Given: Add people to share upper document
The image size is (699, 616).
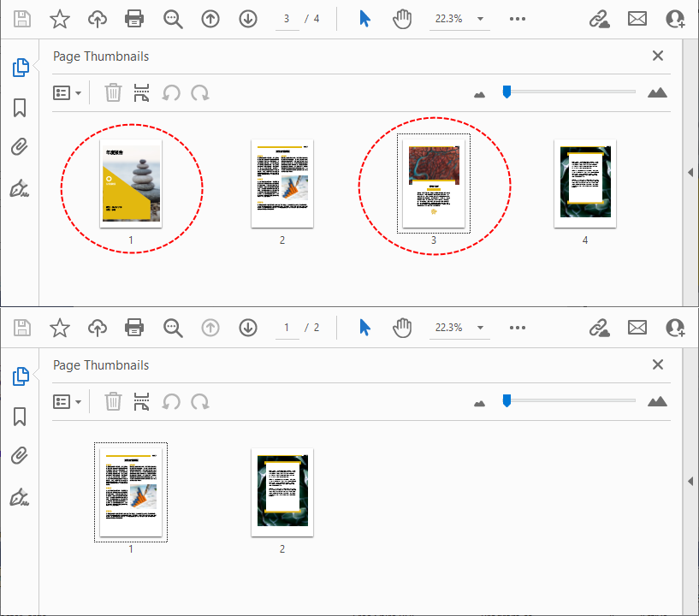Looking at the screenshot, I should click(x=675, y=19).
